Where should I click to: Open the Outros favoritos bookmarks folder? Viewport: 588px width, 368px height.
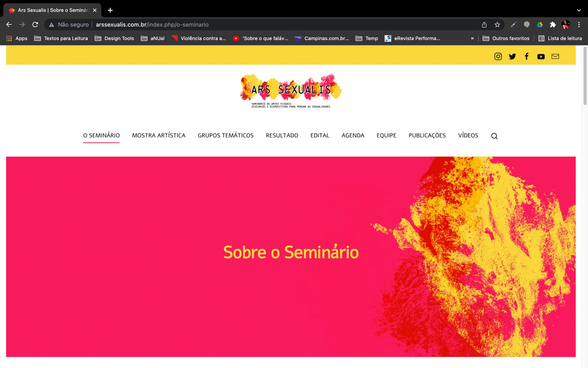(x=506, y=38)
